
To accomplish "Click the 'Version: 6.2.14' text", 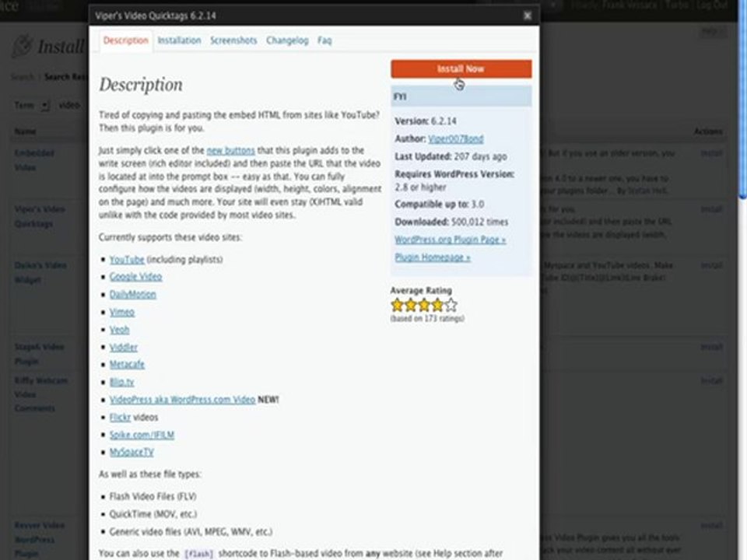I will pyautogui.click(x=426, y=121).
